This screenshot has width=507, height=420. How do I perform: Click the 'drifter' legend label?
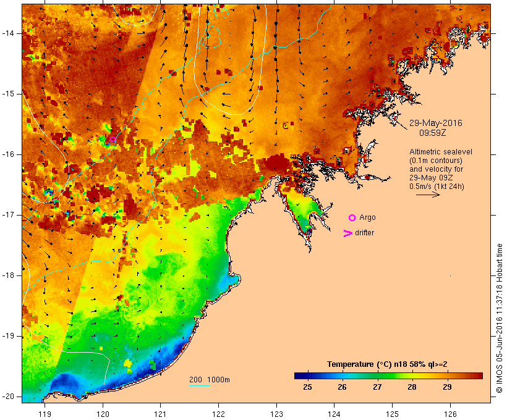[364, 233]
